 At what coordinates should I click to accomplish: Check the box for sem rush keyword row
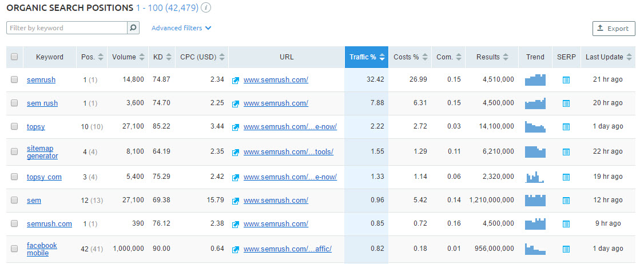(x=14, y=103)
